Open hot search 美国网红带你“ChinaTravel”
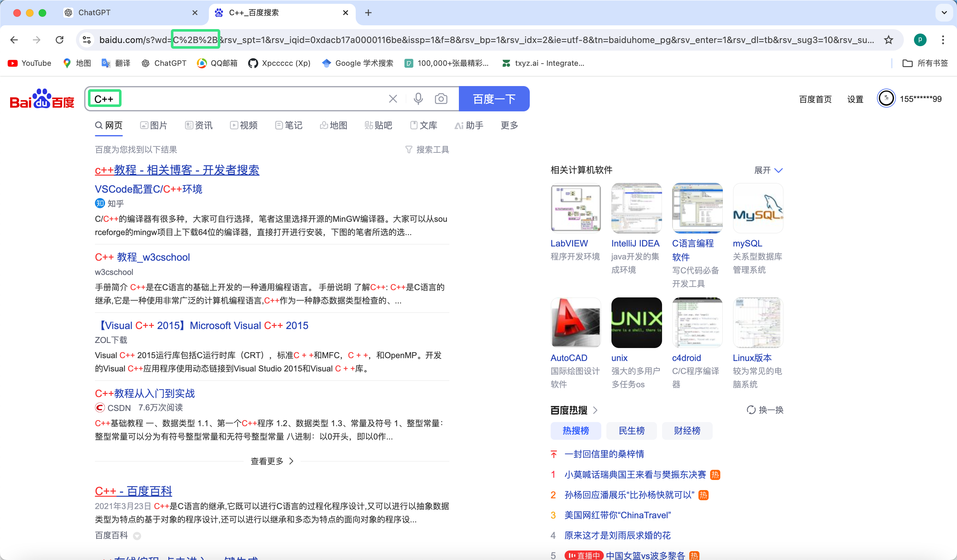 617,515
